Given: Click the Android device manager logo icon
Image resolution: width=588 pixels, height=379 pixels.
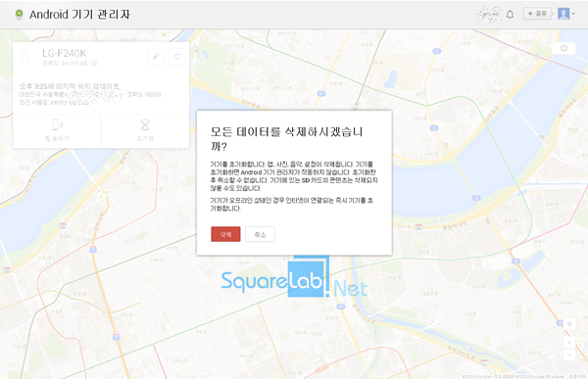Looking at the screenshot, I should [19, 15].
